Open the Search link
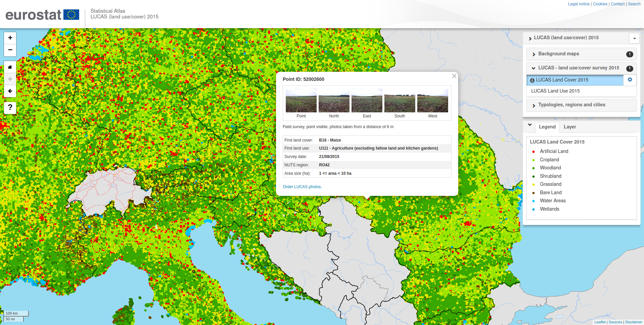Viewport: 644px width, 325px height. (634, 4)
